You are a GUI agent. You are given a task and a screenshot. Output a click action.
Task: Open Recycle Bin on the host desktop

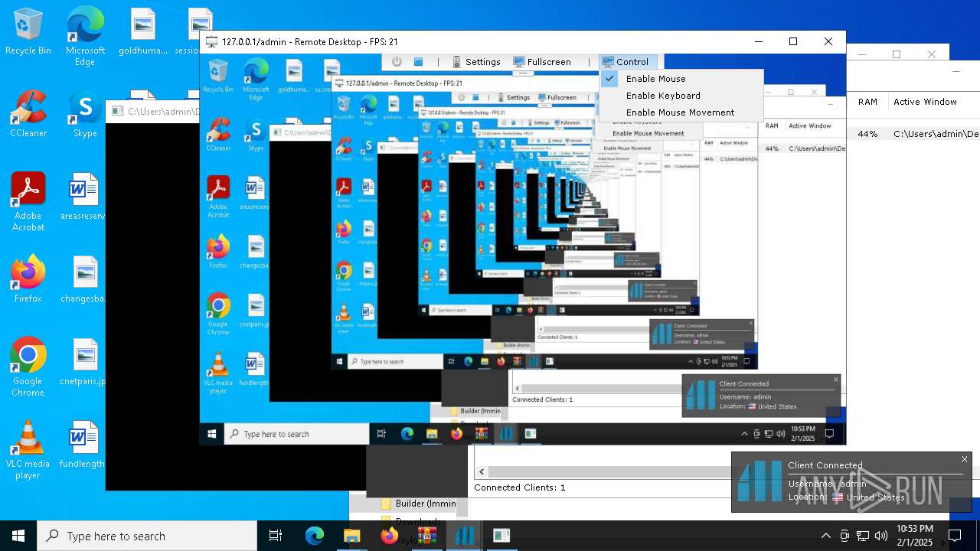click(28, 32)
